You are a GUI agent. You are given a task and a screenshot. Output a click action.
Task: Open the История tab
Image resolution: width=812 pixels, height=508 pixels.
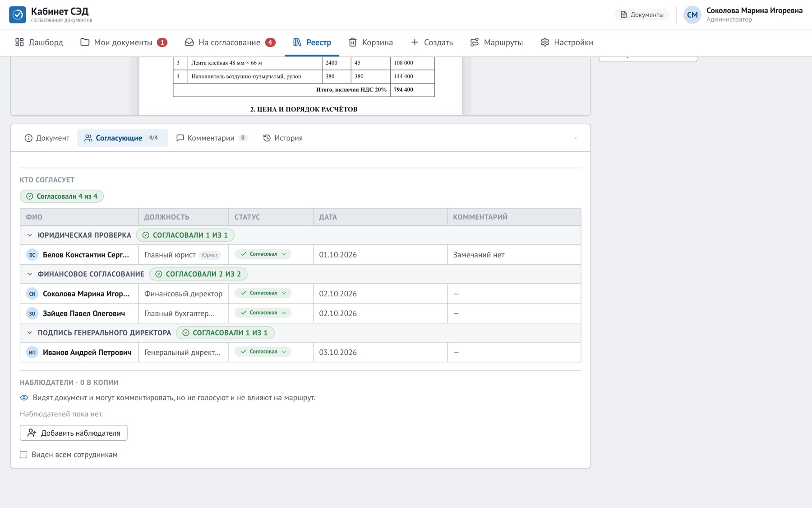283,138
